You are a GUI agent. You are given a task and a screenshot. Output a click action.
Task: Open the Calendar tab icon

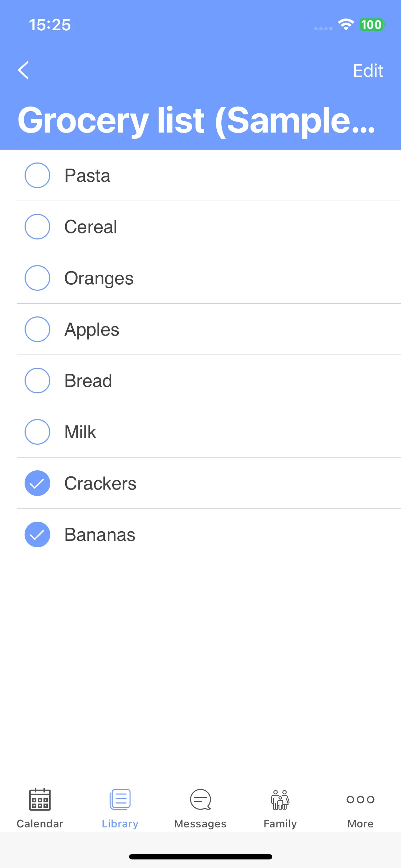40,800
